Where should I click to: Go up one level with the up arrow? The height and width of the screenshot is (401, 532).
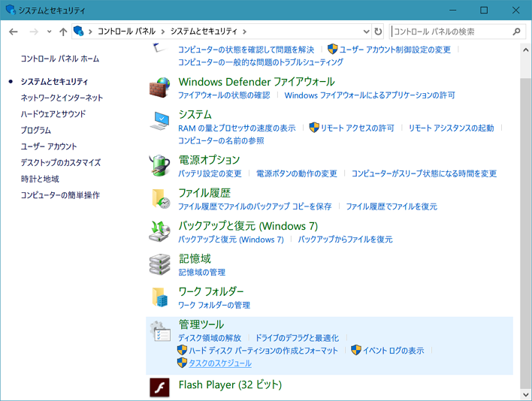coord(63,32)
